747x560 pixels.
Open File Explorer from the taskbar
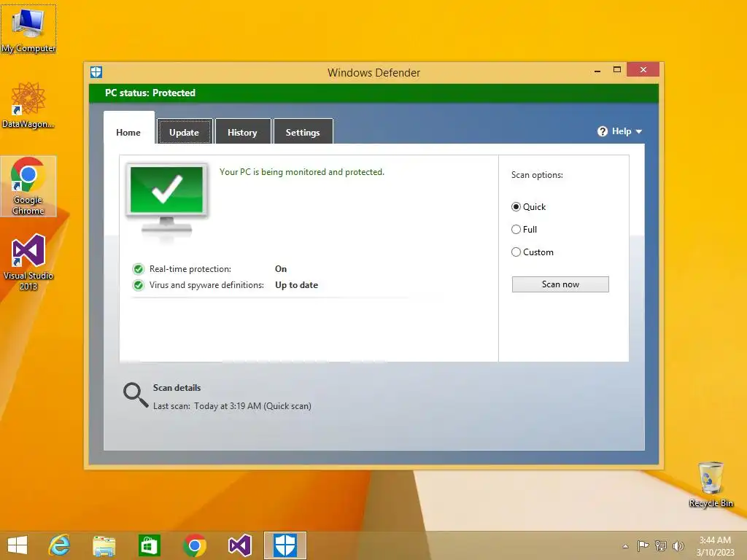tap(104, 545)
